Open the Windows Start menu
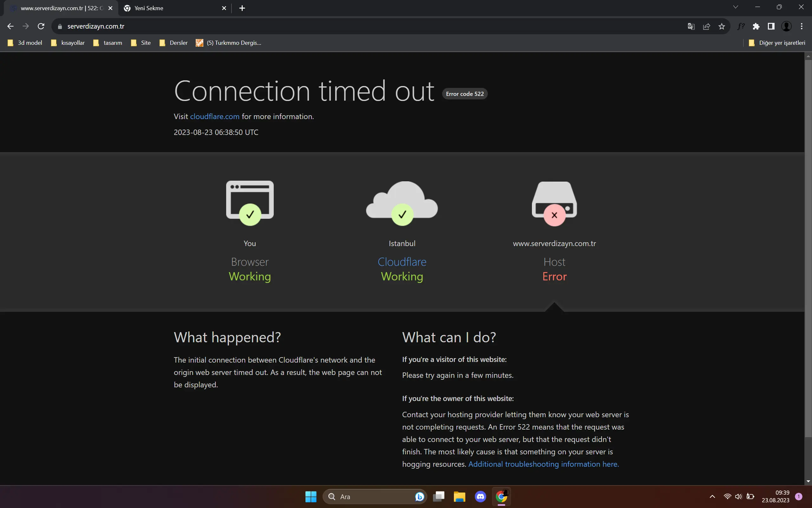Viewport: 812px width, 508px height. 311,497
